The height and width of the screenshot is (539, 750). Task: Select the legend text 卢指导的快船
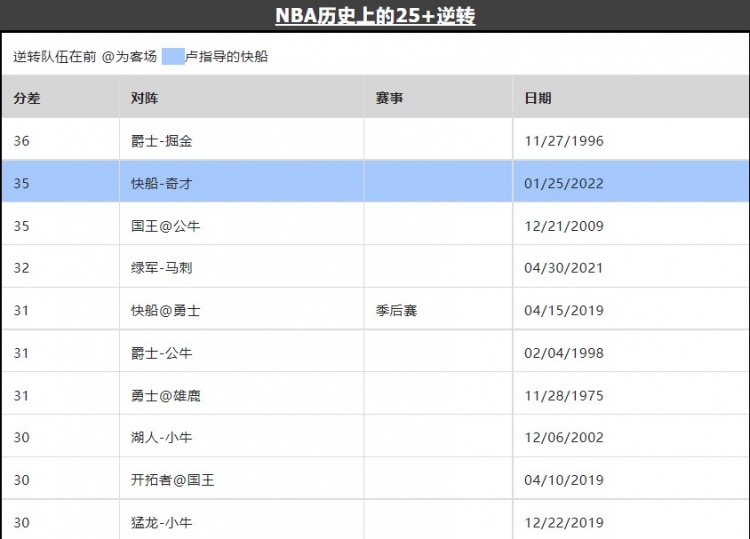pos(226,56)
